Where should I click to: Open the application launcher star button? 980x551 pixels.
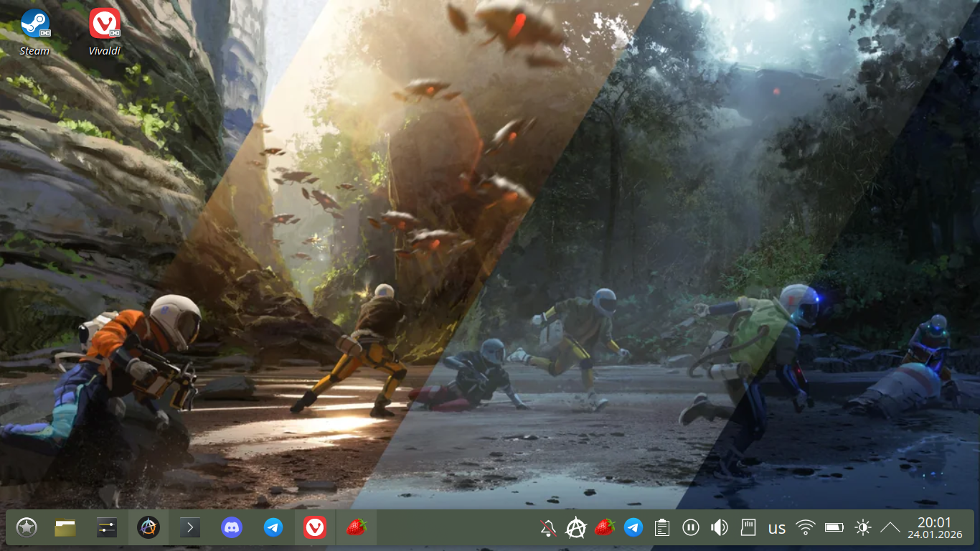(27, 528)
